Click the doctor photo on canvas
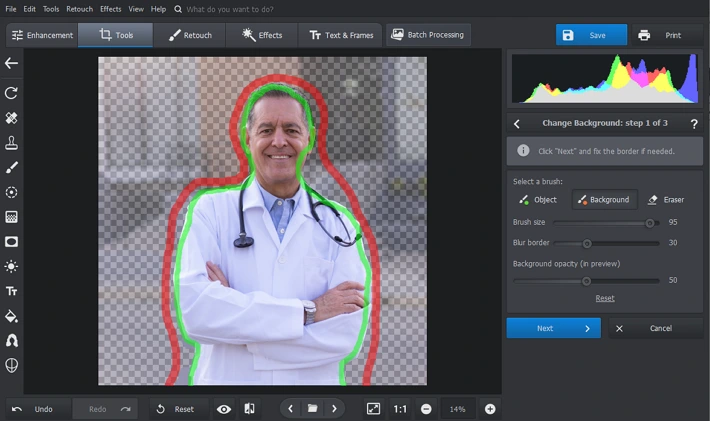Image resolution: width=710 pixels, height=421 pixels. (263, 221)
